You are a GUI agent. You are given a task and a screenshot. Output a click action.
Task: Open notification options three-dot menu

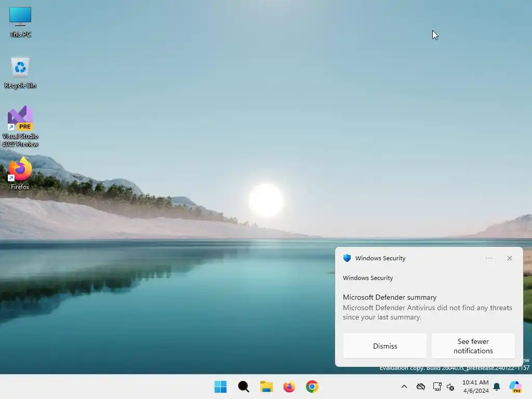pyautogui.click(x=488, y=258)
